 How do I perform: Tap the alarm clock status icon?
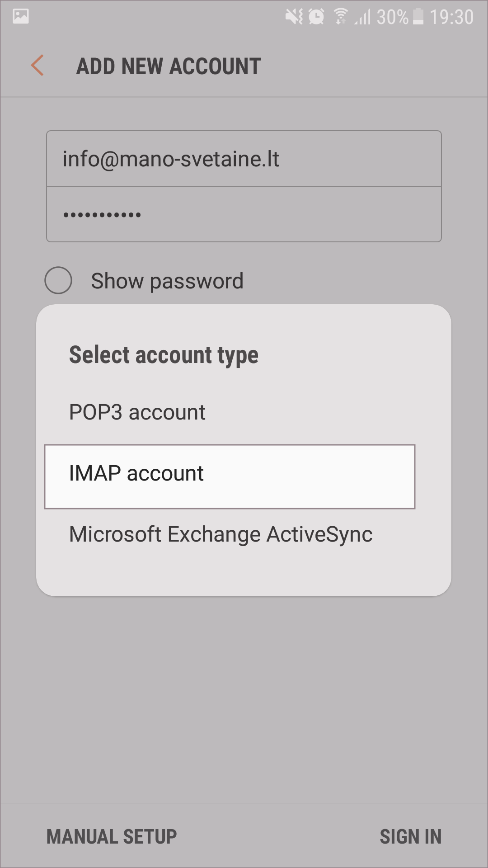[x=316, y=17]
